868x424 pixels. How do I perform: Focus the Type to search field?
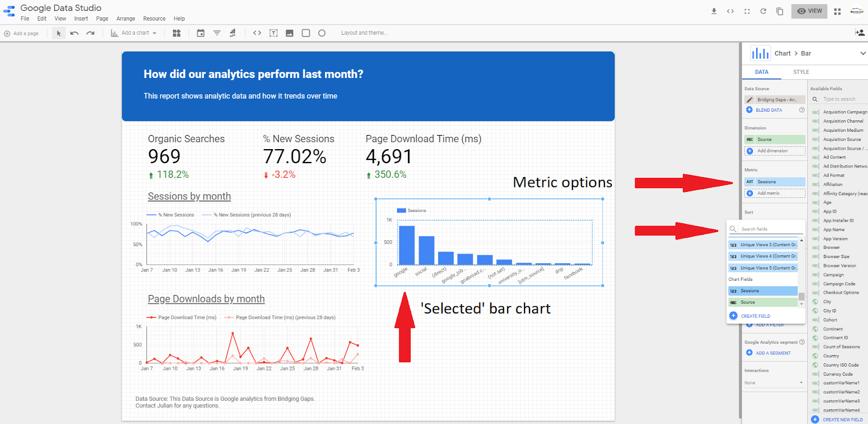[x=839, y=99]
